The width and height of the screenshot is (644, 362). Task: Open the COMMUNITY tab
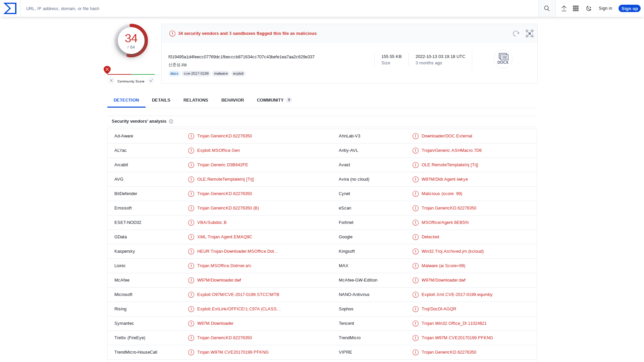[270, 100]
